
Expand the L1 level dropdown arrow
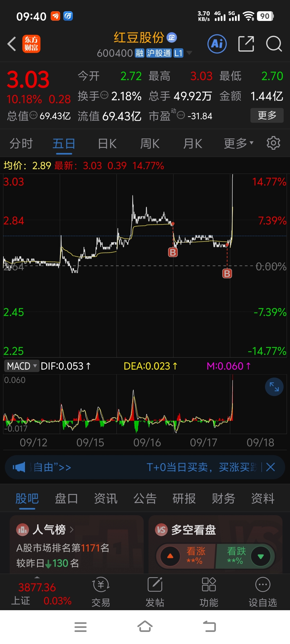[x=189, y=53]
